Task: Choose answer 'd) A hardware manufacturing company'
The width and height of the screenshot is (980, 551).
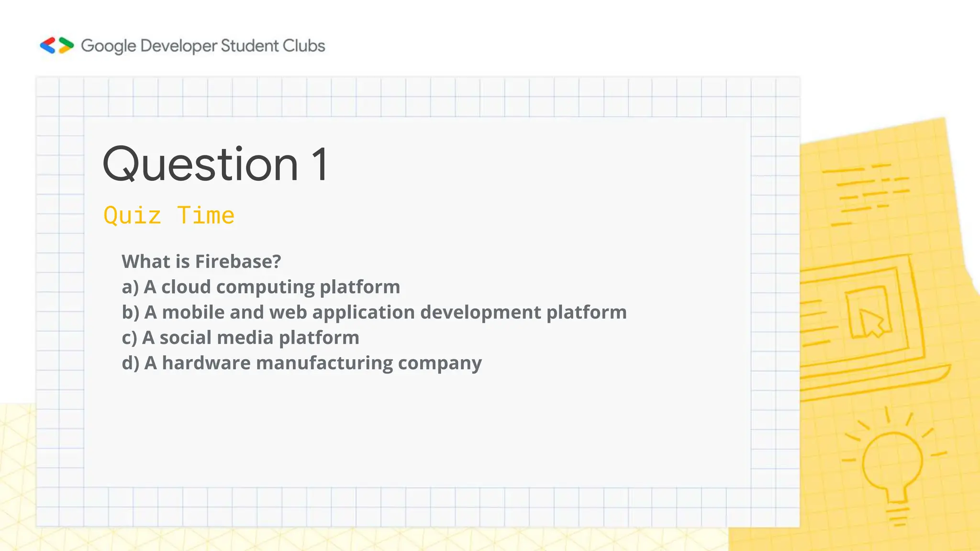Action: 301,363
